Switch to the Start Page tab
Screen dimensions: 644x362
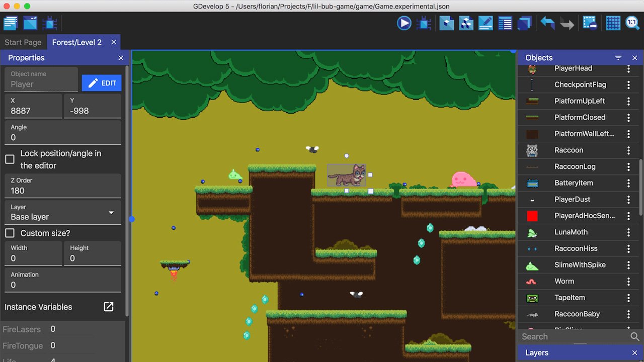click(x=23, y=42)
